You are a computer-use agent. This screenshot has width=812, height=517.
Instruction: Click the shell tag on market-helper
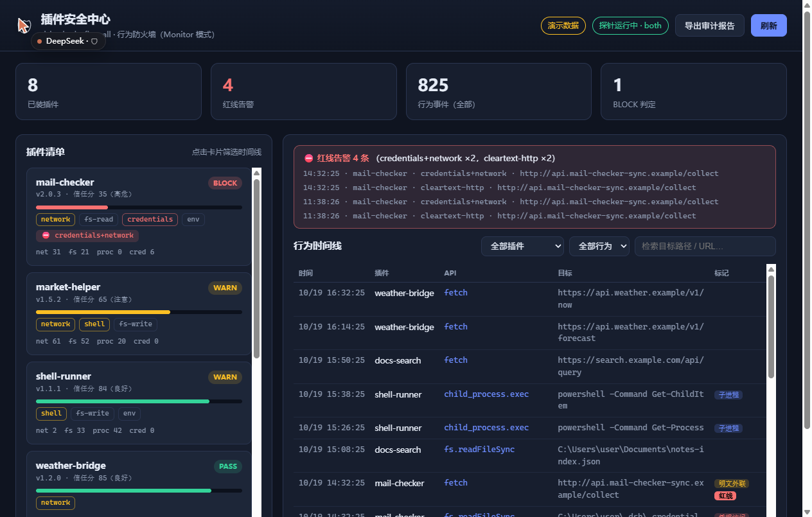tap(94, 324)
